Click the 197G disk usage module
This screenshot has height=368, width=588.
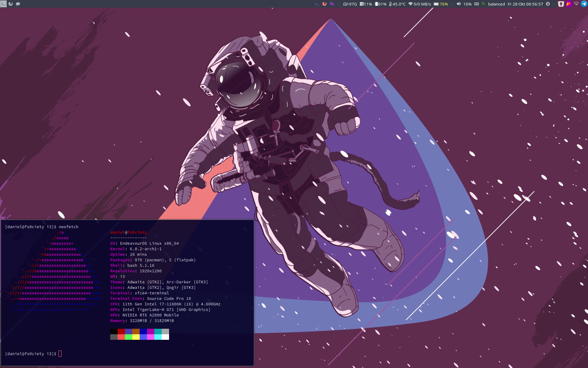[350, 4]
